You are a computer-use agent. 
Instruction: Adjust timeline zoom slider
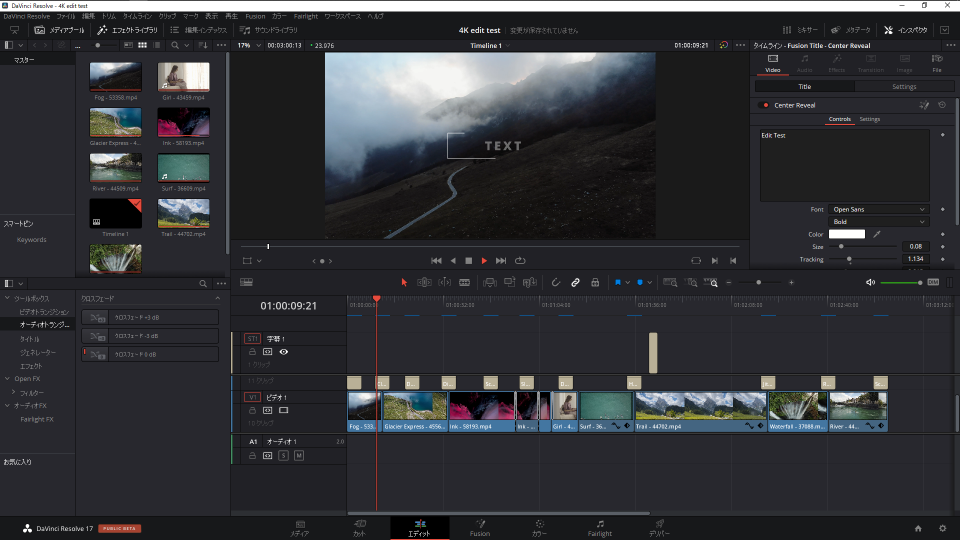[x=759, y=282]
